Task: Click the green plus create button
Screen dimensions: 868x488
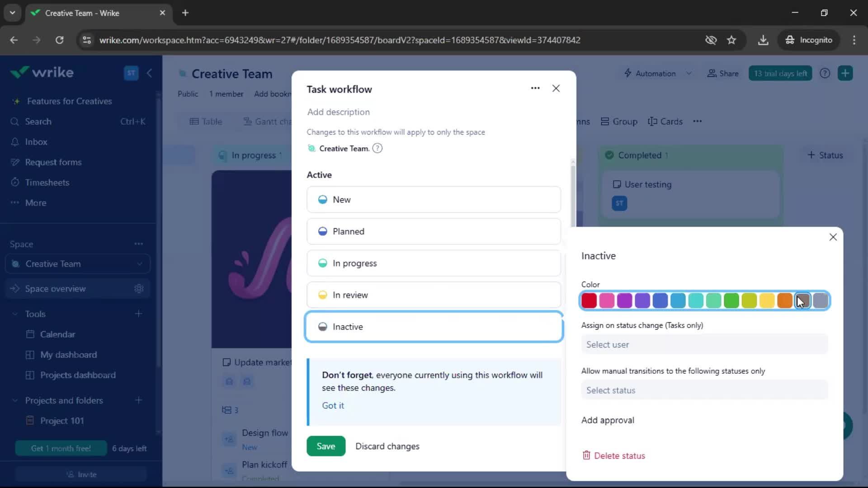Action: (845, 73)
